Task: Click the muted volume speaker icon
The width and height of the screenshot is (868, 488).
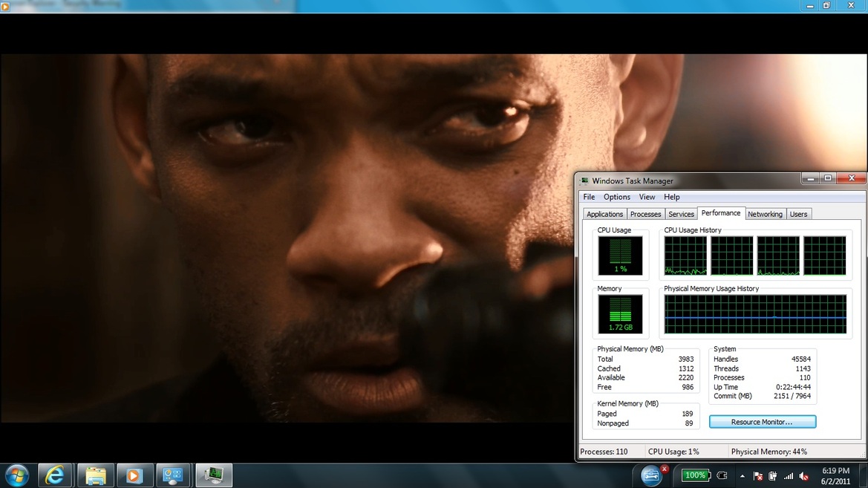Action: (x=804, y=476)
